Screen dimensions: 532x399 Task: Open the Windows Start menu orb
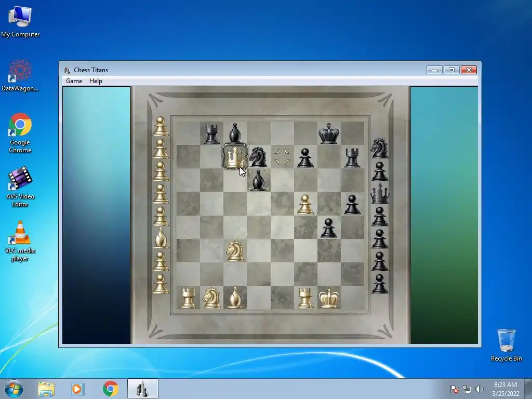[x=14, y=389]
